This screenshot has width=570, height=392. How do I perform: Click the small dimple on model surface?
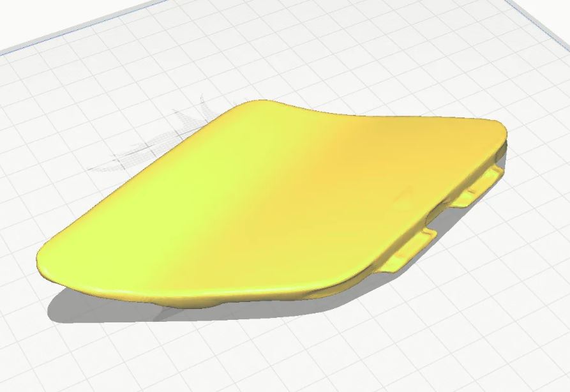click(x=403, y=194)
